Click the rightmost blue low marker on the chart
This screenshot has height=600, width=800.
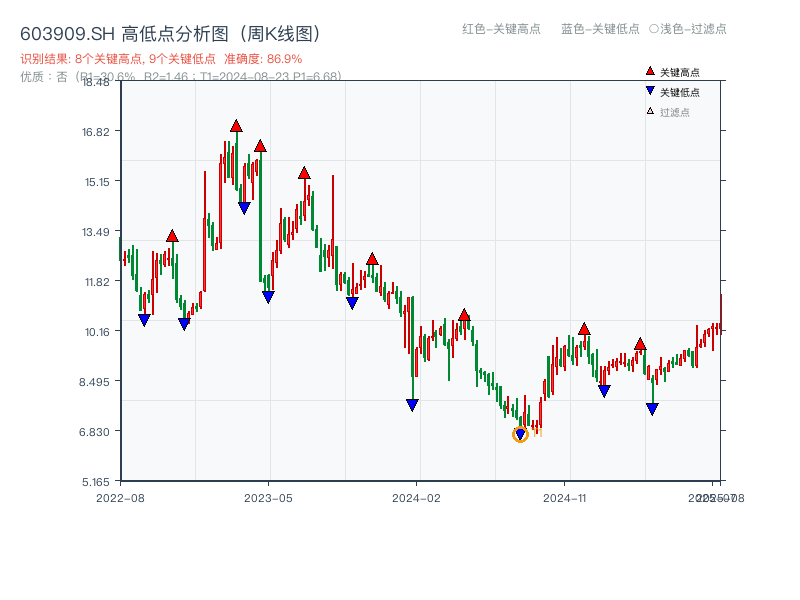652,406
